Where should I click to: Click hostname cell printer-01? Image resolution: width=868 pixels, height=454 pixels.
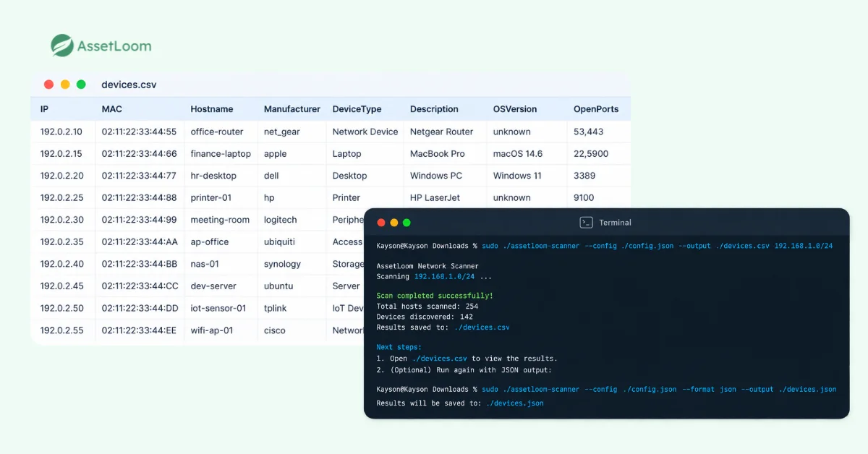tap(212, 197)
